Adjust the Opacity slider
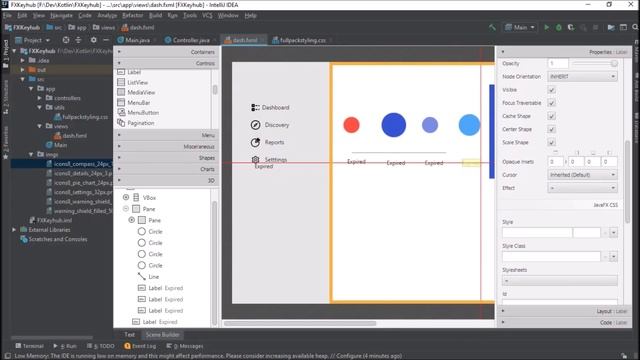This screenshot has height=360, width=640. [595, 64]
